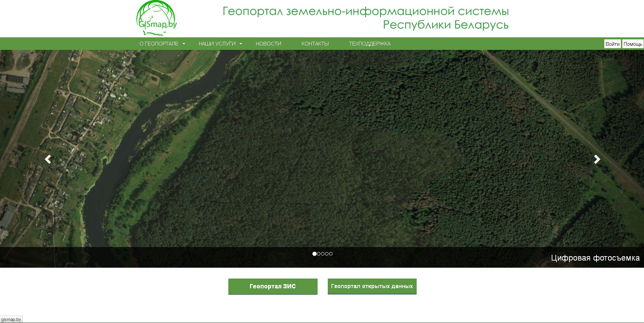Click the Войти login button

(612, 44)
